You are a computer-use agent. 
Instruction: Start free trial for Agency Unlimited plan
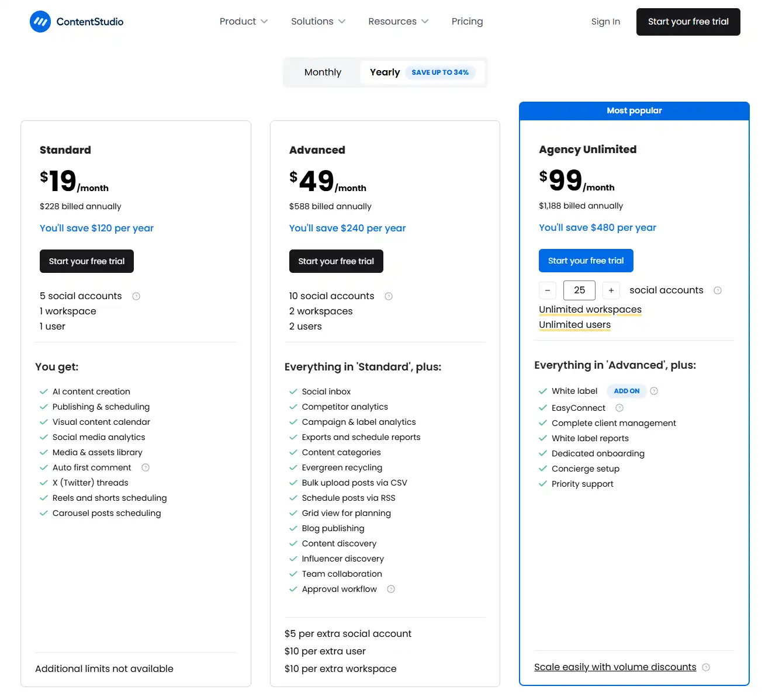[x=586, y=261]
